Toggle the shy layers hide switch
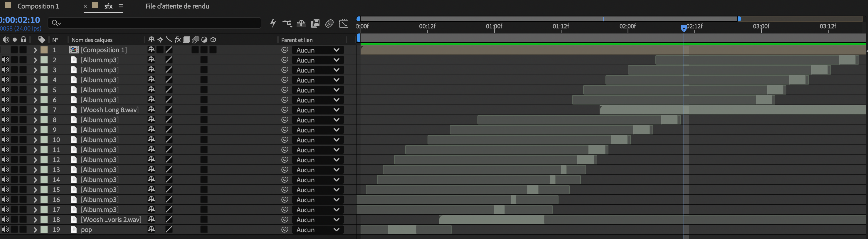Viewport: 868px width, 239px height. point(301,23)
